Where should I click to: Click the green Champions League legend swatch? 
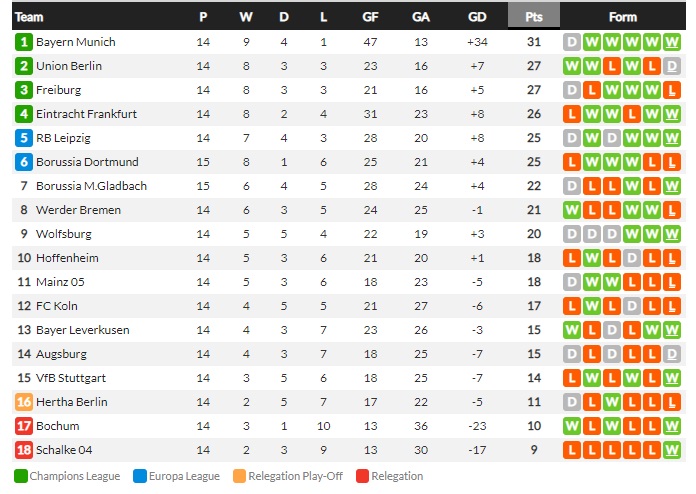[x=20, y=476]
